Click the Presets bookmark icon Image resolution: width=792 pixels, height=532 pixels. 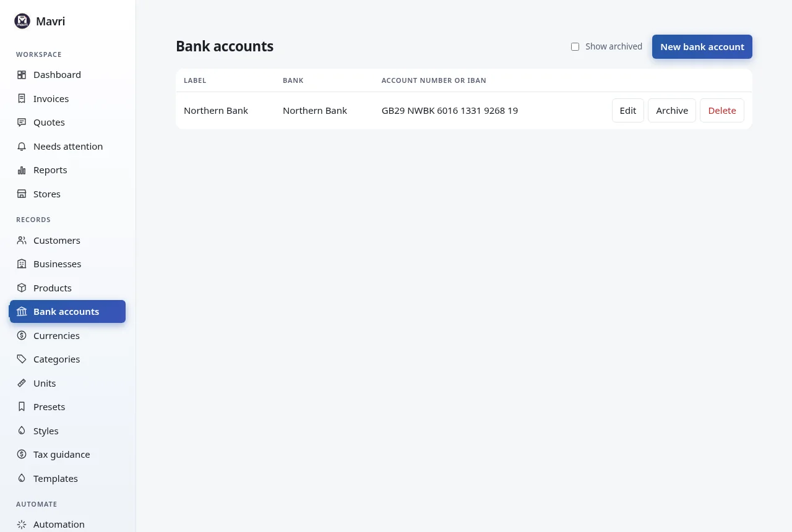(22, 407)
